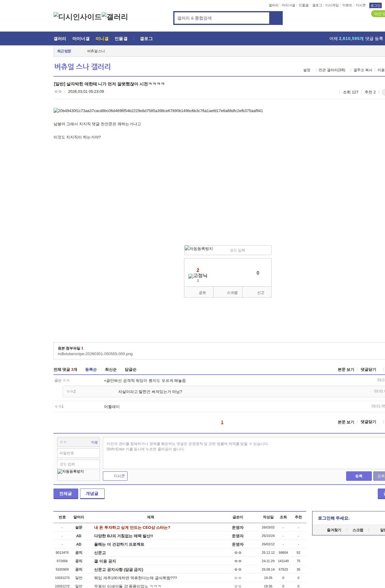Select comment page number 1
Image resolution: width=385 pixels, height=588 pixels.
pos(222,422)
